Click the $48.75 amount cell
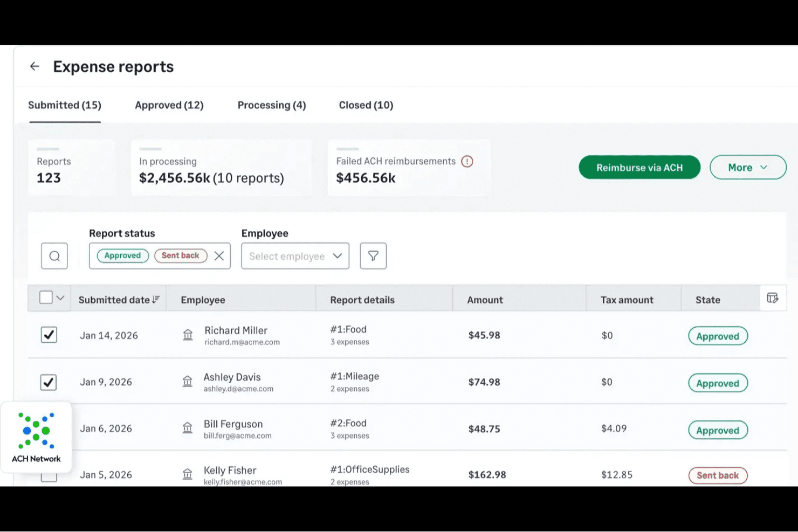The height and width of the screenshot is (532, 798). [484, 429]
